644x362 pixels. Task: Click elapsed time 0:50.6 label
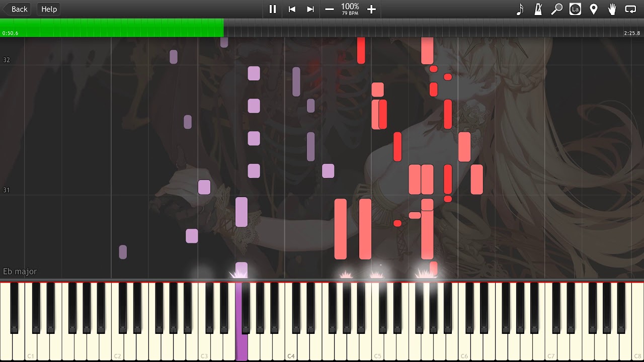click(x=10, y=33)
